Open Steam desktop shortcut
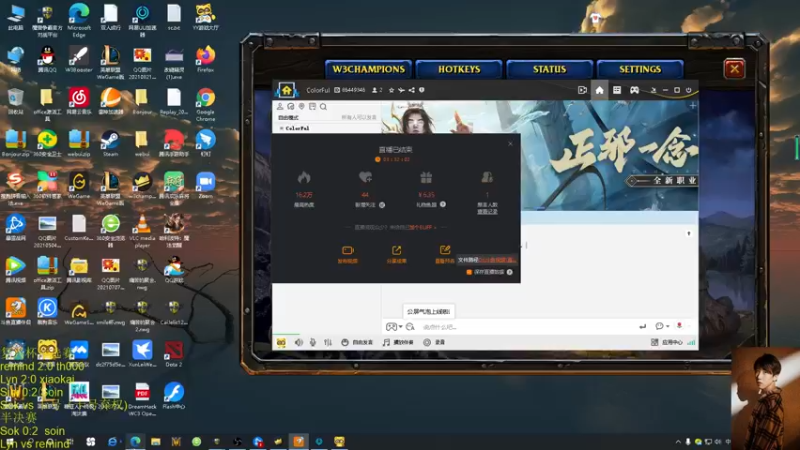Image resolution: width=800 pixels, height=450 pixels. click(110, 143)
